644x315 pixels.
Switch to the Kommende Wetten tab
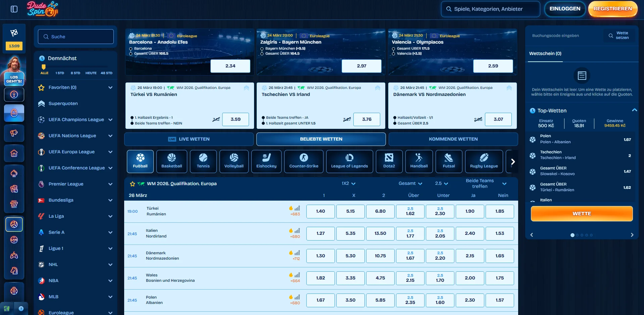tap(453, 139)
